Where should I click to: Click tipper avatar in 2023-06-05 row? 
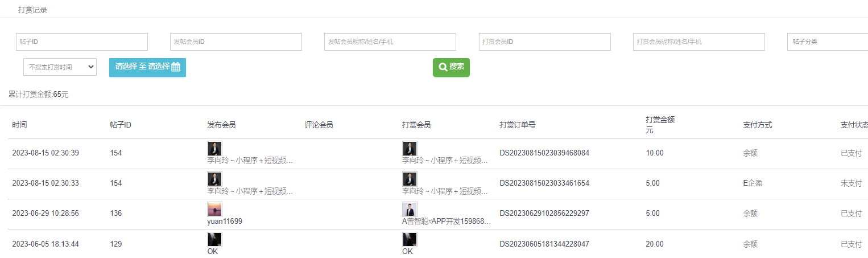coord(410,239)
